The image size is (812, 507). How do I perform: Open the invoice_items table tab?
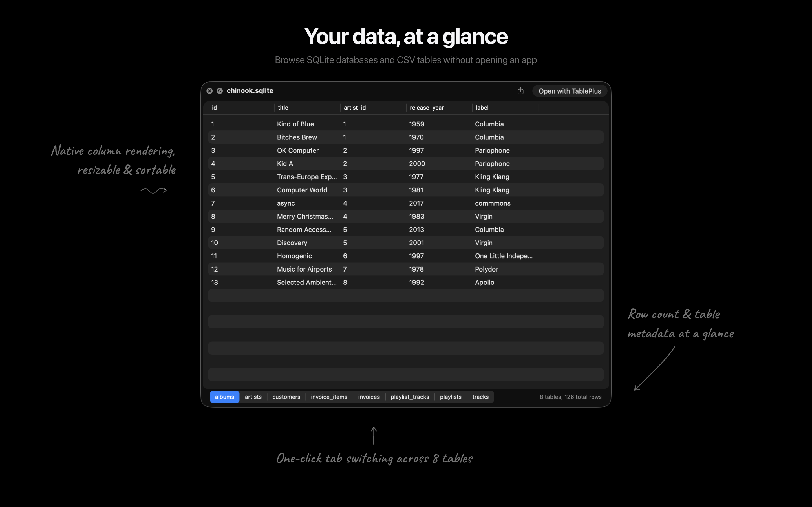pos(329,397)
